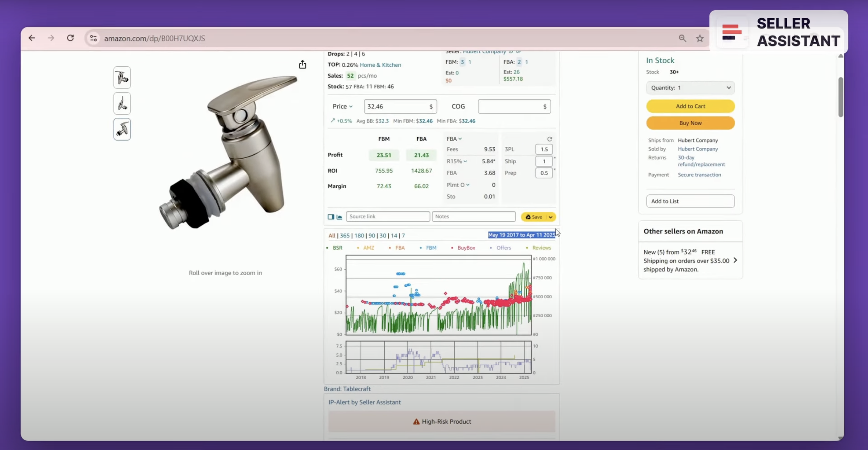
Task: Click the share icon above product image
Action: coord(303,64)
